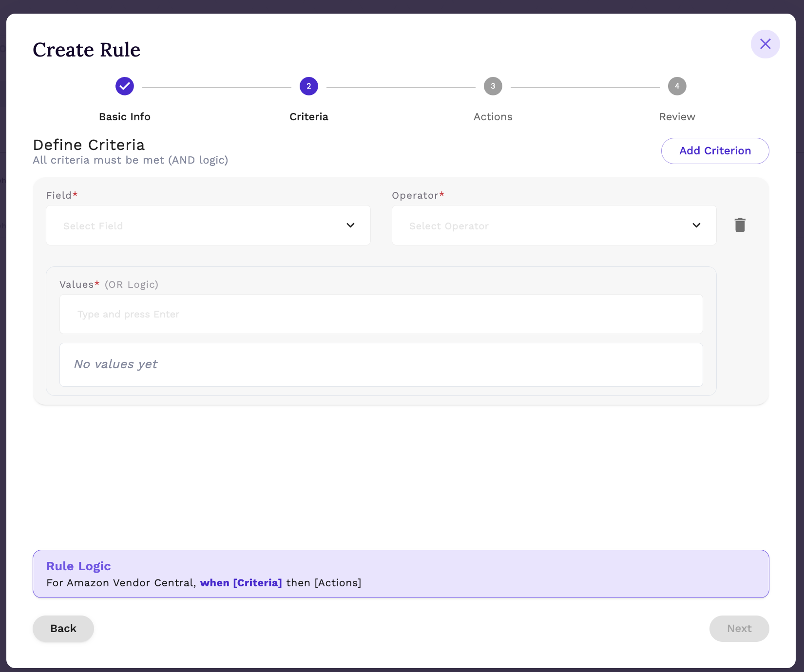Click the Define Criteria heading
Viewport: 804px width, 672px height.
tap(89, 145)
